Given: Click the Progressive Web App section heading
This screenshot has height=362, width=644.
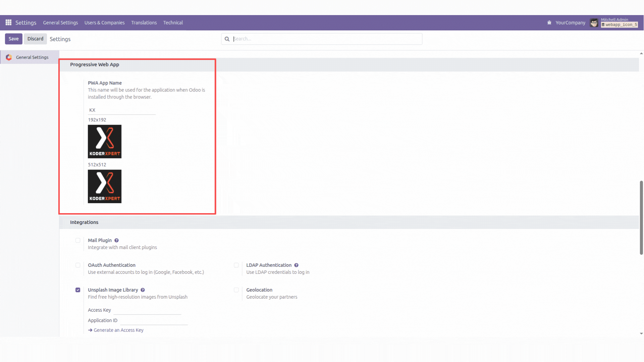Looking at the screenshot, I should [95, 64].
